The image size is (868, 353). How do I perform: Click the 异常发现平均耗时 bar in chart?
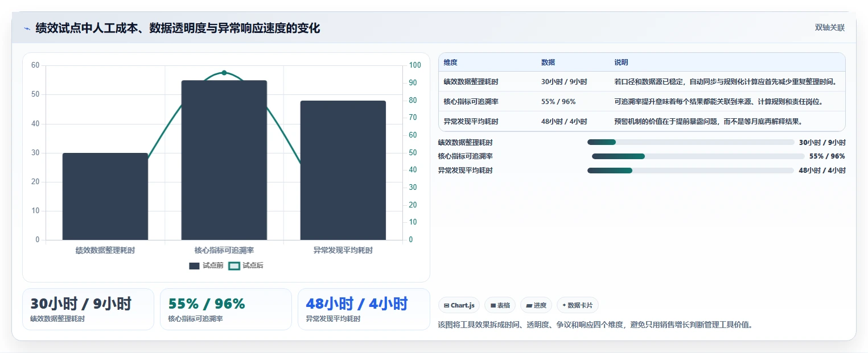click(343, 170)
